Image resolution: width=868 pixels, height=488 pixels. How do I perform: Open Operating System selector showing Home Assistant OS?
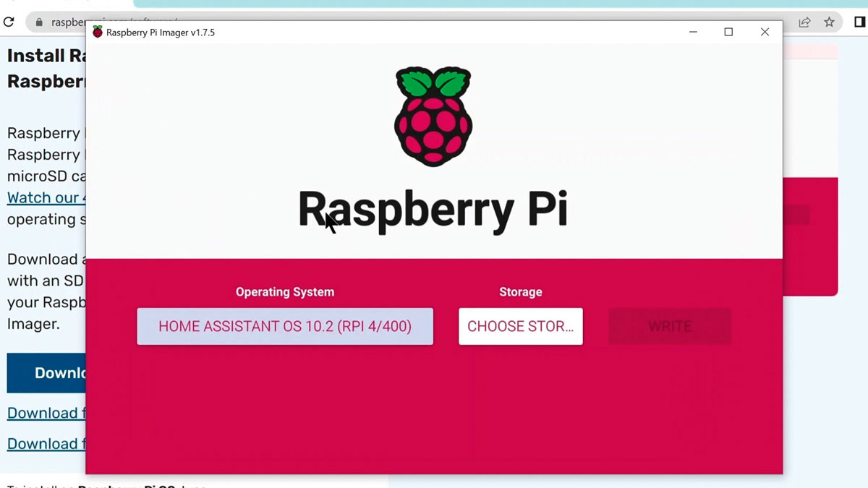(285, 327)
